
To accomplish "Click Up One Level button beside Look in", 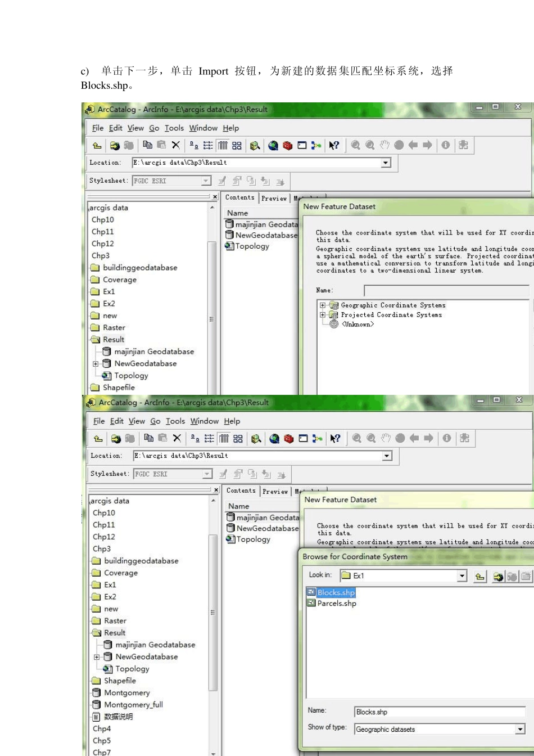I will pos(479,576).
